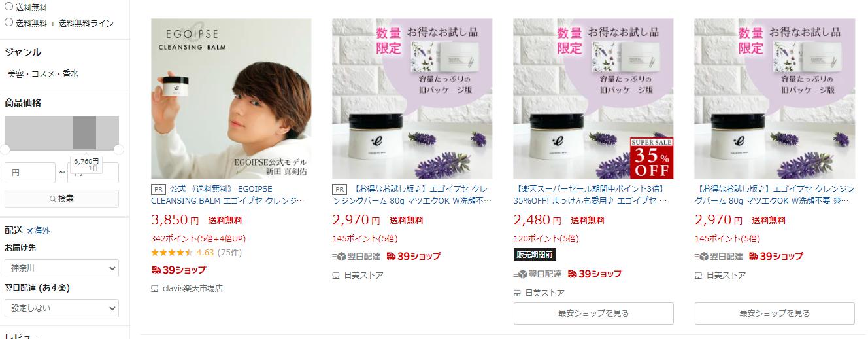Select the 送料無料 radio button
This screenshot has height=339, width=868.
point(9,7)
